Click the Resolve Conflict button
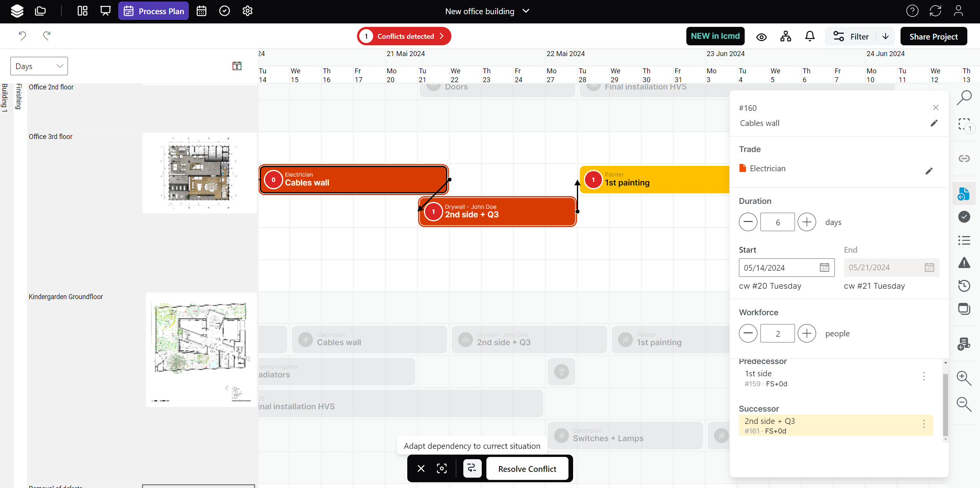Image resolution: width=980 pixels, height=488 pixels. 527,469
